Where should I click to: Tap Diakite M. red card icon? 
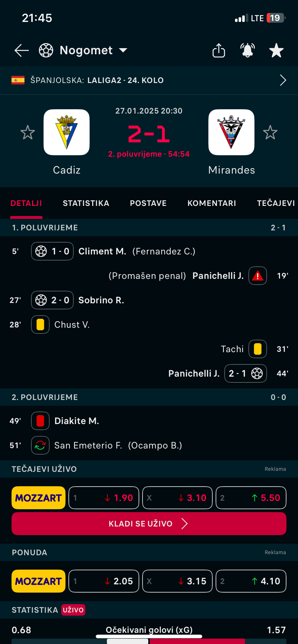click(40, 421)
